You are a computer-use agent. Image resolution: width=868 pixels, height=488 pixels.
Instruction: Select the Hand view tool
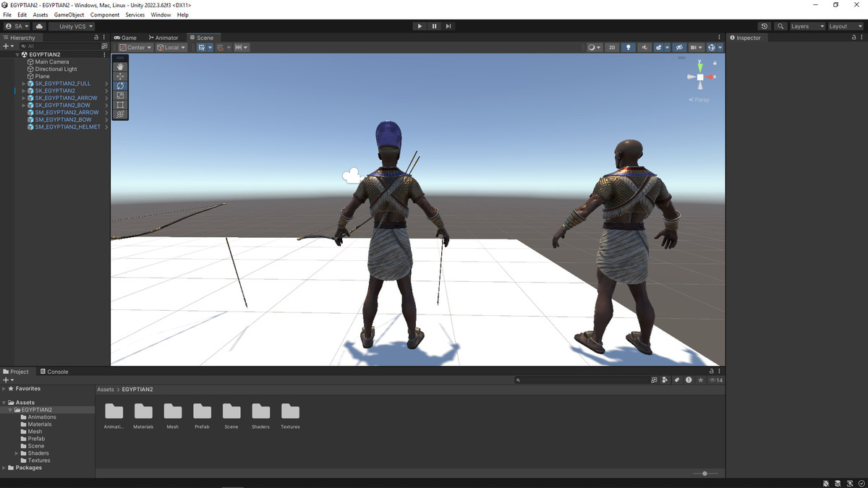pos(120,67)
